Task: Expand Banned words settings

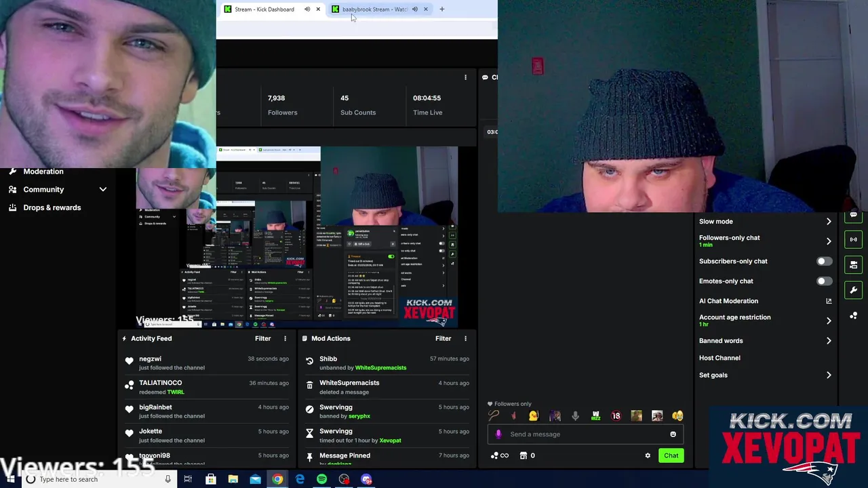Action: [x=829, y=341]
